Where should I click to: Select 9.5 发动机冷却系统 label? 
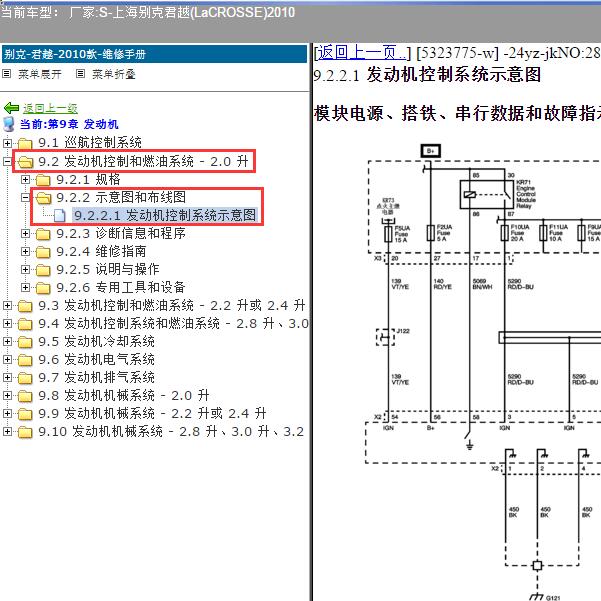pyautogui.click(x=97, y=342)
